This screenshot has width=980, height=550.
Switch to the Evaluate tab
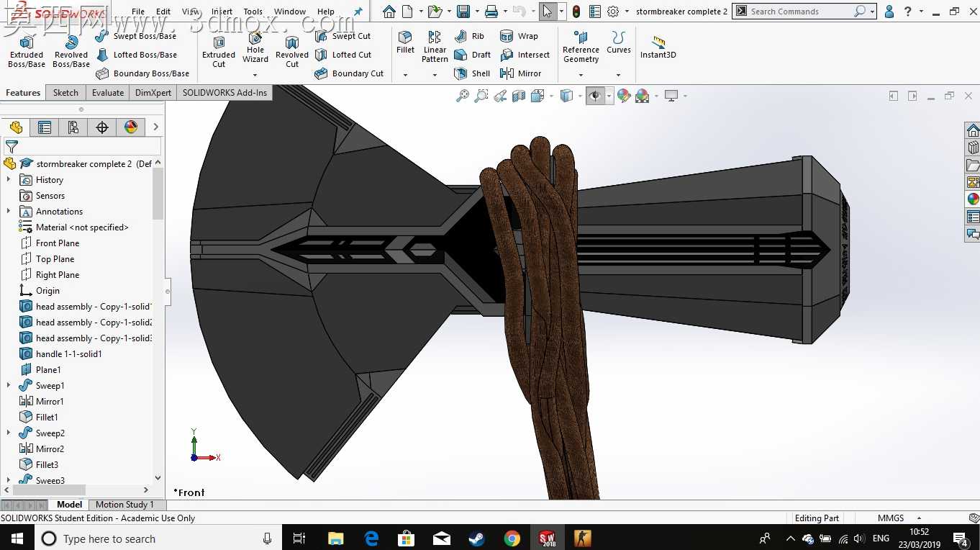click(108, 93)
